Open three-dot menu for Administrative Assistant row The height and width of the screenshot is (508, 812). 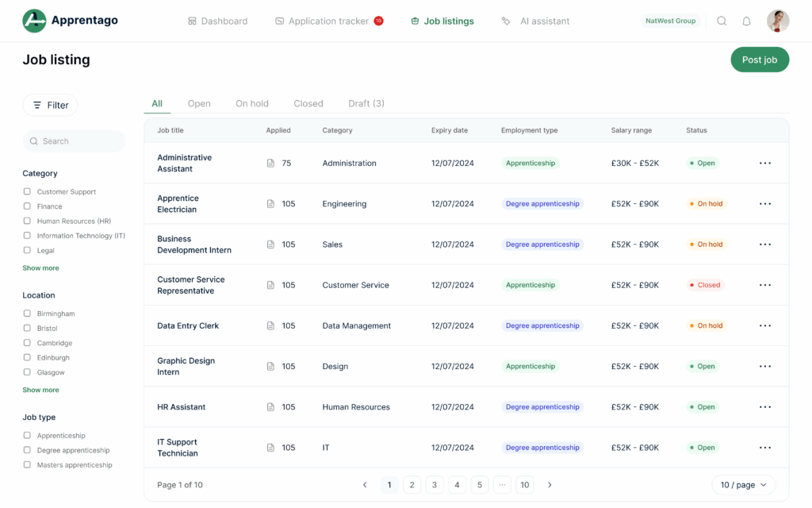764,164
